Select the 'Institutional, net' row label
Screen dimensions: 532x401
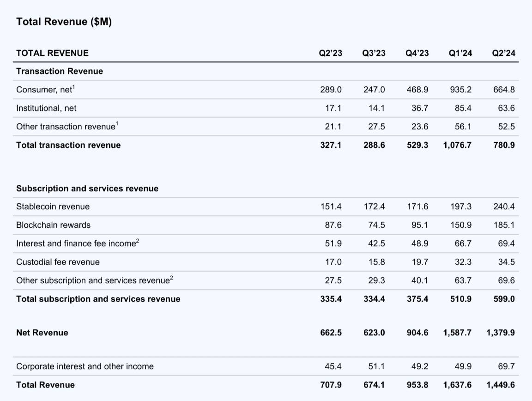click(46, 108)
